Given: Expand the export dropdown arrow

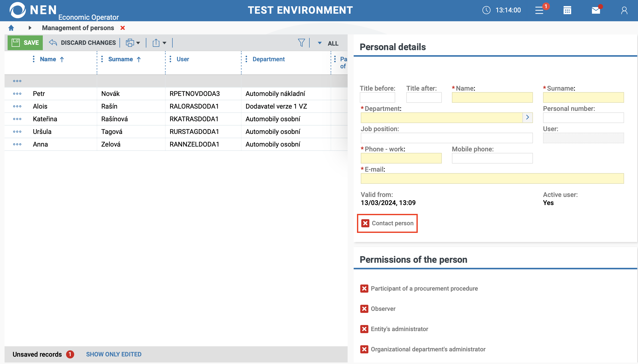Looking at the screenshot, I should [165, 43].
